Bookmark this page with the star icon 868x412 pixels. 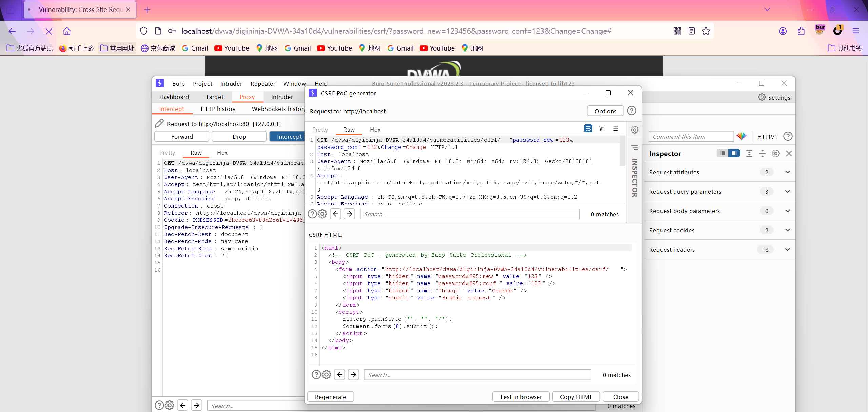tap(706, 31)
